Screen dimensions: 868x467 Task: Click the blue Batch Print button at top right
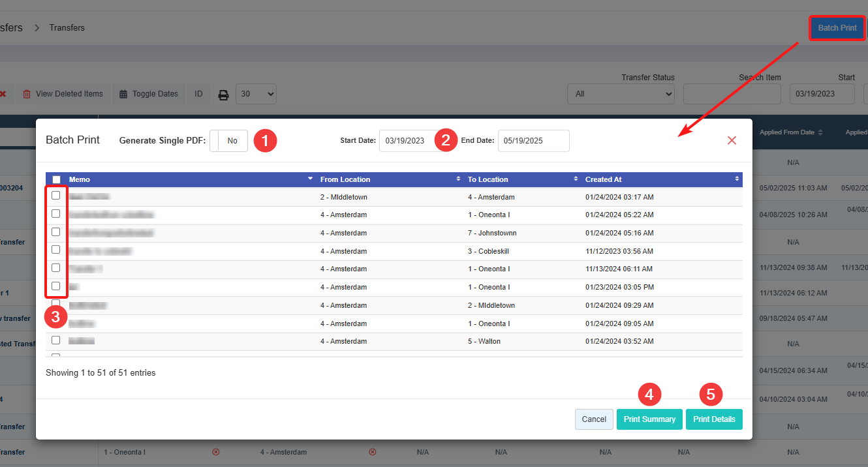pyautogui.click(x=837, y=28)
